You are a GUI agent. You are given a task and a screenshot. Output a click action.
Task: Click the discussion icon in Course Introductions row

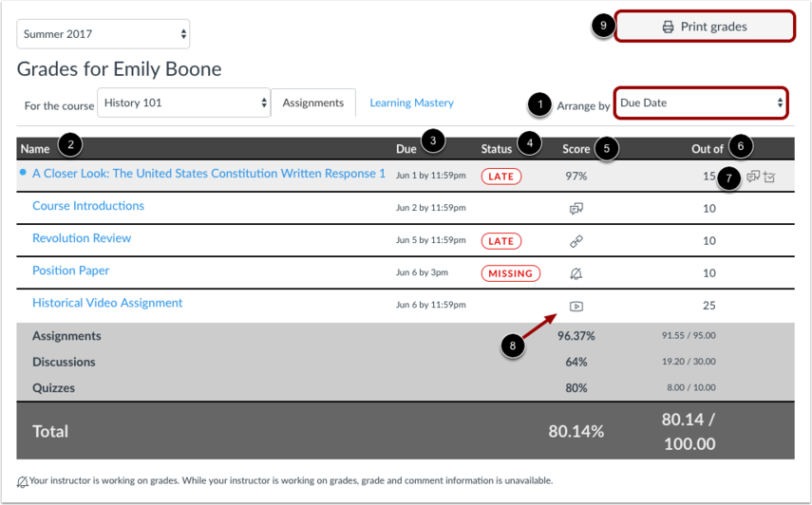pos(576,209)
